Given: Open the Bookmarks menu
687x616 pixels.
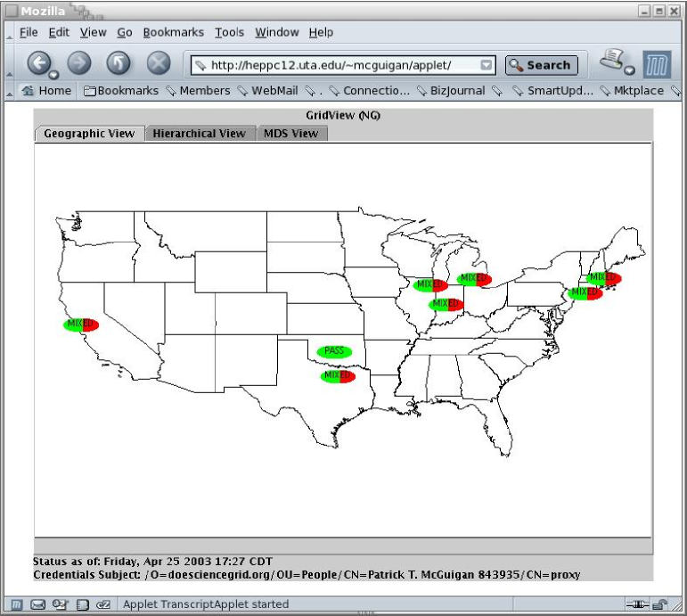Looking at the screenshot, I should point(174,32).
